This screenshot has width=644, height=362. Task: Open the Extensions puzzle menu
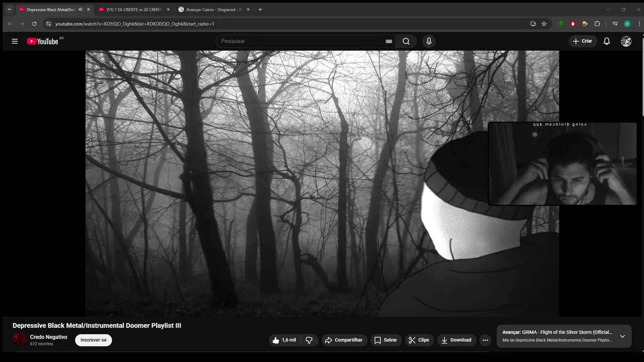(x=597, y=24)
